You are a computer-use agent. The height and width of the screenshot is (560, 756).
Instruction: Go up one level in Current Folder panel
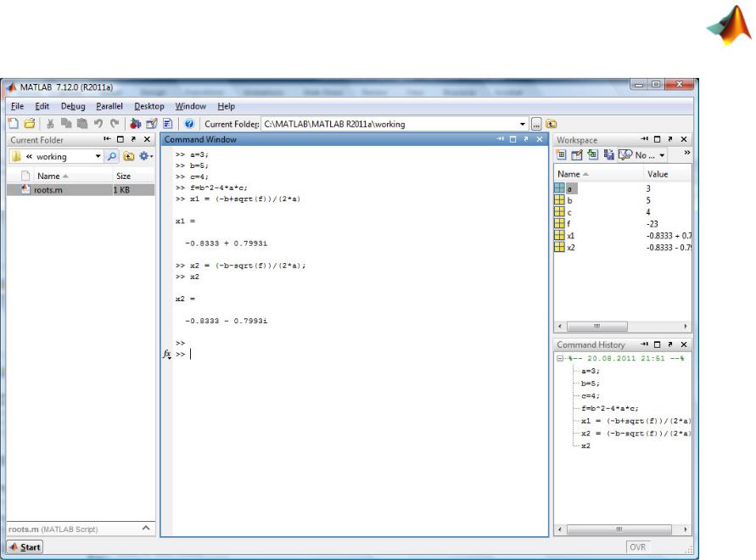(x=128, y=156)
